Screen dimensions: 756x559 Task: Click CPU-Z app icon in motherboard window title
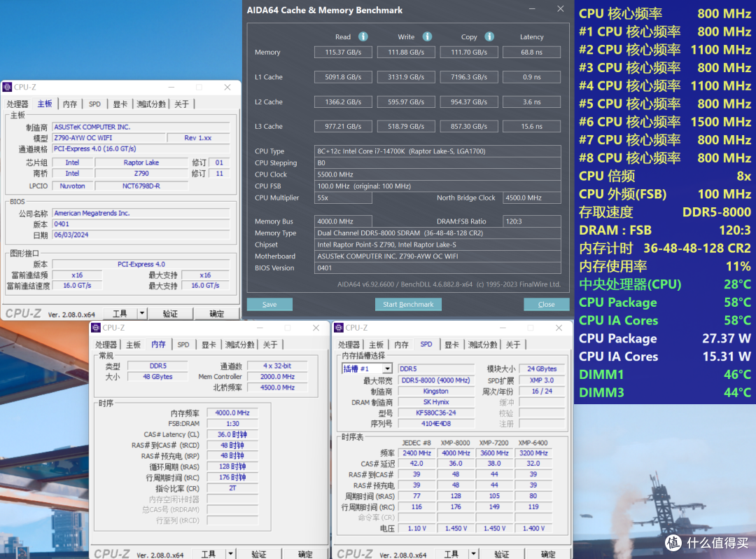click(7, 87)
